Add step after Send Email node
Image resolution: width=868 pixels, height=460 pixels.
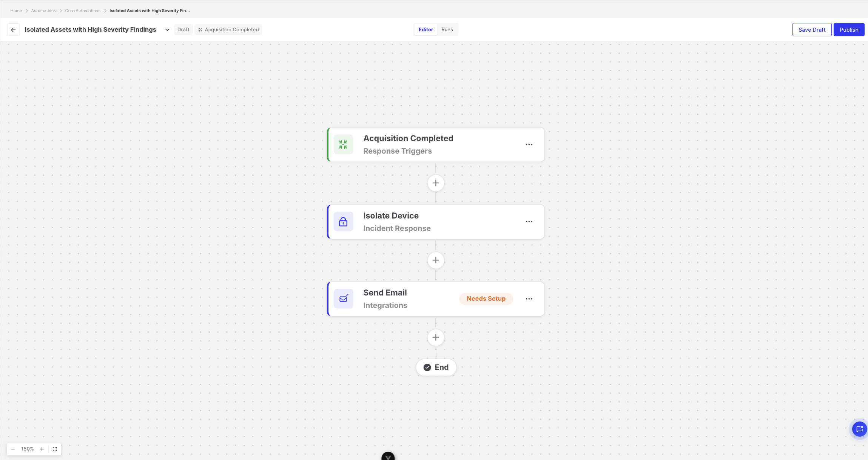(436, 337)
